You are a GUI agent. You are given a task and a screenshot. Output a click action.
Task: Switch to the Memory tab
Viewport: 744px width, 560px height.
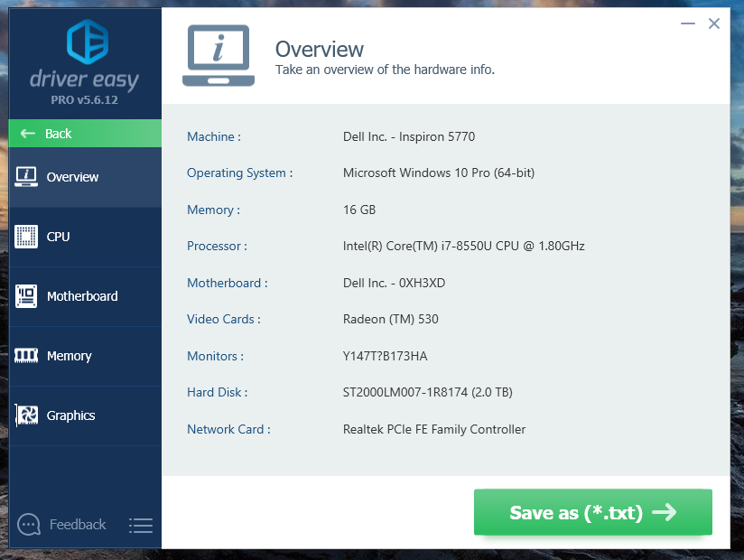(x=85, y=356)
